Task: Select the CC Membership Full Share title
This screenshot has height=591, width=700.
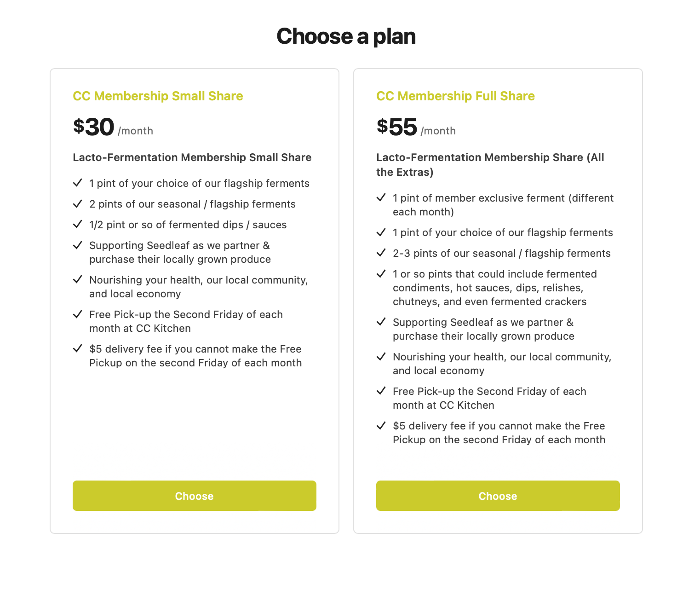Action: [455, 96]
